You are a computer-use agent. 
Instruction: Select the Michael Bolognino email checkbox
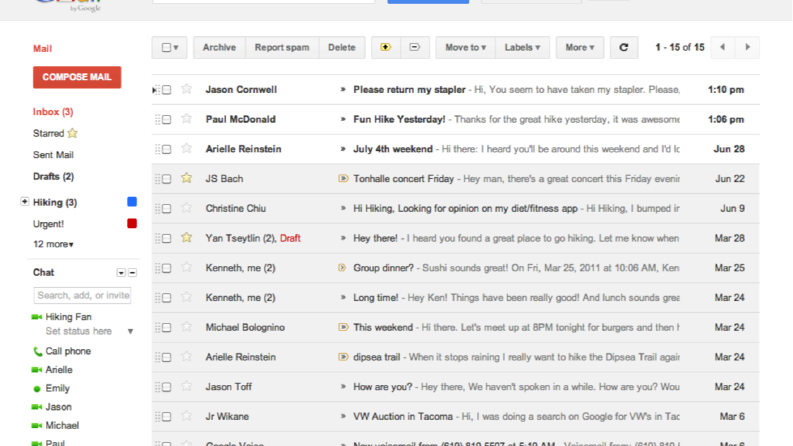pyautogui.click(x=166, y=328)
